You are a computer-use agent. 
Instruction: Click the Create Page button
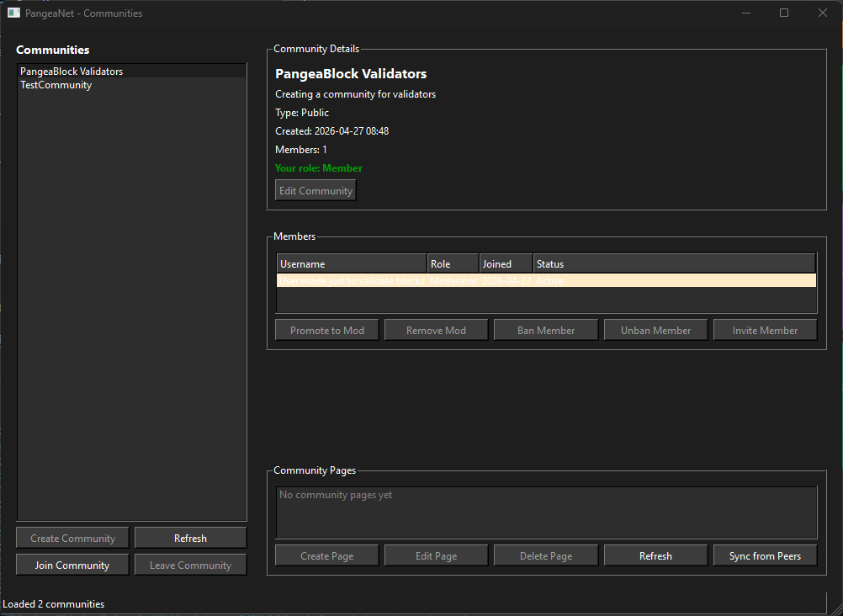[x=327, y=555]
